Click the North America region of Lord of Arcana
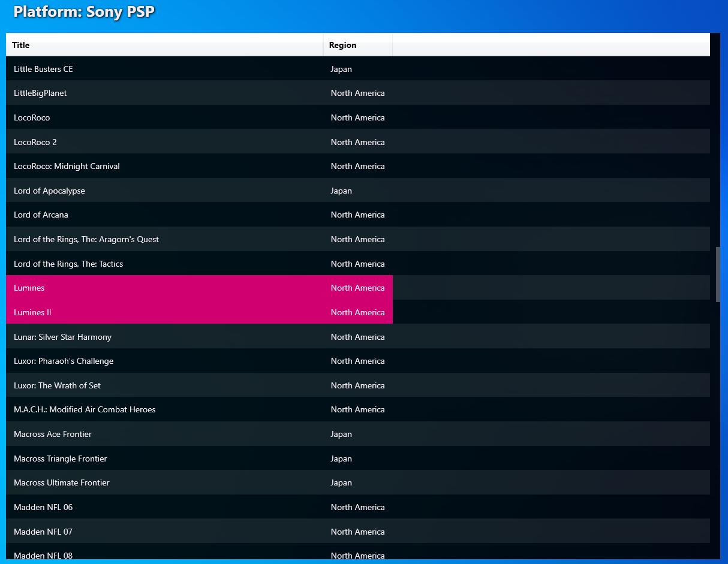 coord(357,215)
